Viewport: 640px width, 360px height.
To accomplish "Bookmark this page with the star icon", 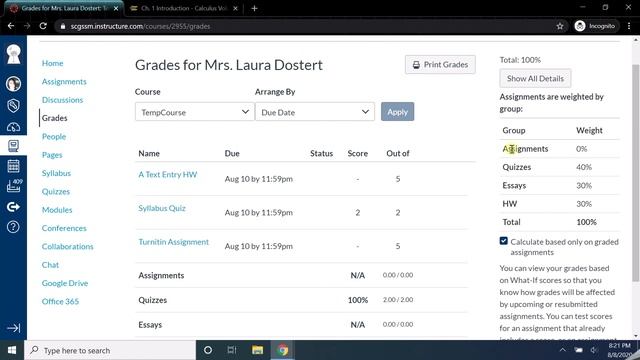I will coord(560,26).
